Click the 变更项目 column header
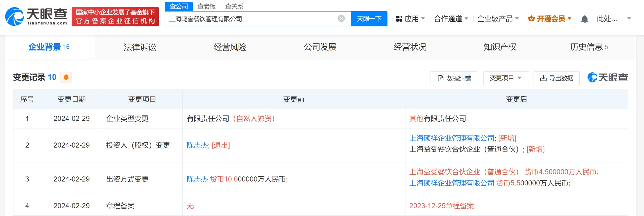 coord(142,99)
